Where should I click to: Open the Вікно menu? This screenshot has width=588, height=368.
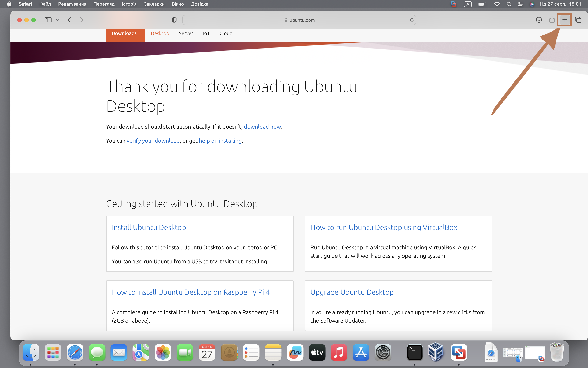tap(178, 4)
